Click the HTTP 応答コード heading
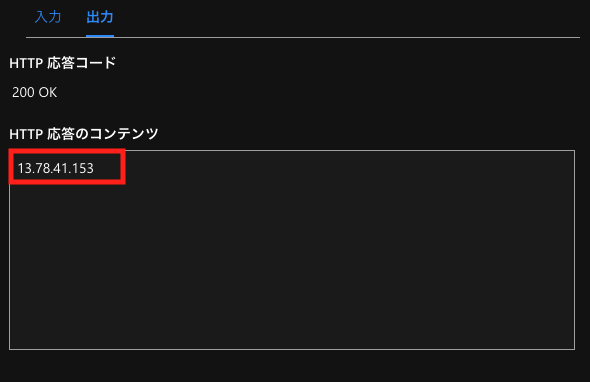The height and width of the screenshot is (382, 590). point(62,63)
